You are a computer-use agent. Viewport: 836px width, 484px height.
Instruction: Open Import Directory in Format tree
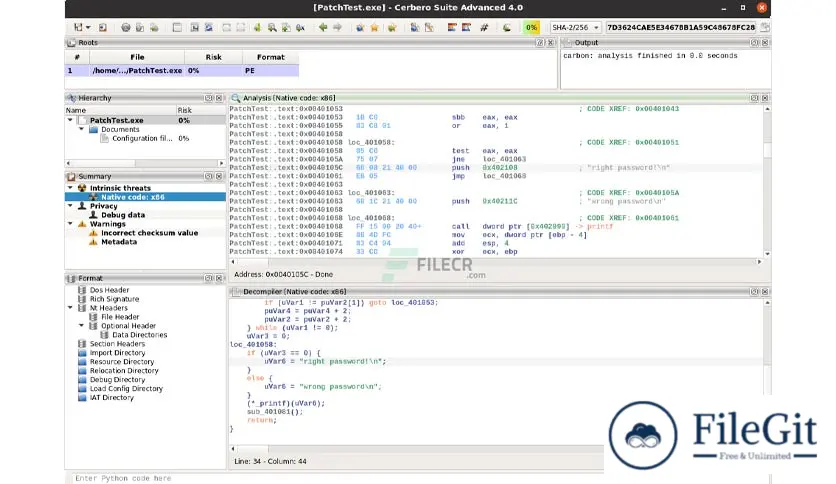coord(117,353)
